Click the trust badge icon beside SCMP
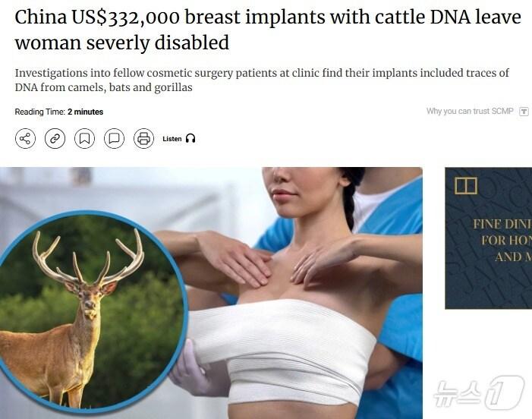The width and height of the screenshot is (532, 419). pos(524,112)
